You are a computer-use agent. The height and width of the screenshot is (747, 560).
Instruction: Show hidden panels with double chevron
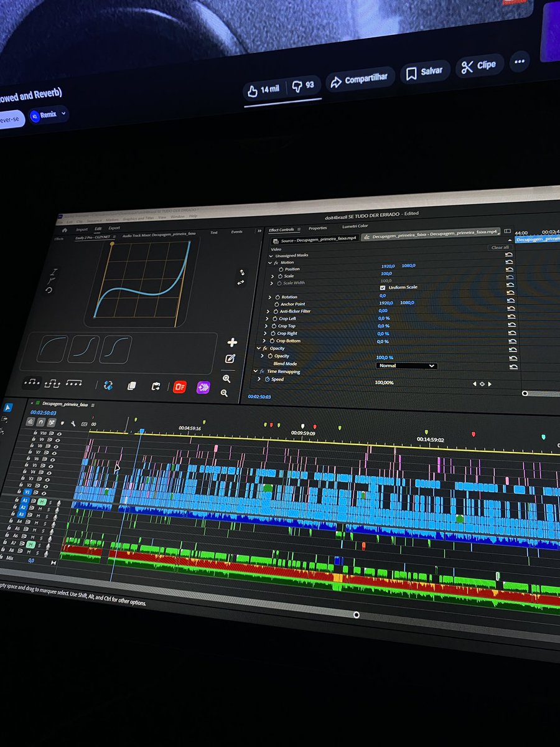pyautogui.click(x=259, y=230)
